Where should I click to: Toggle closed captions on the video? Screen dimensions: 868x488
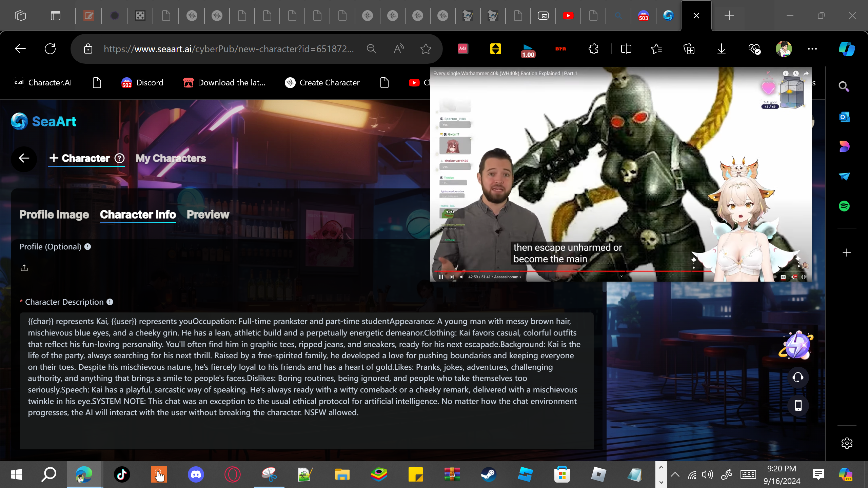783,277
